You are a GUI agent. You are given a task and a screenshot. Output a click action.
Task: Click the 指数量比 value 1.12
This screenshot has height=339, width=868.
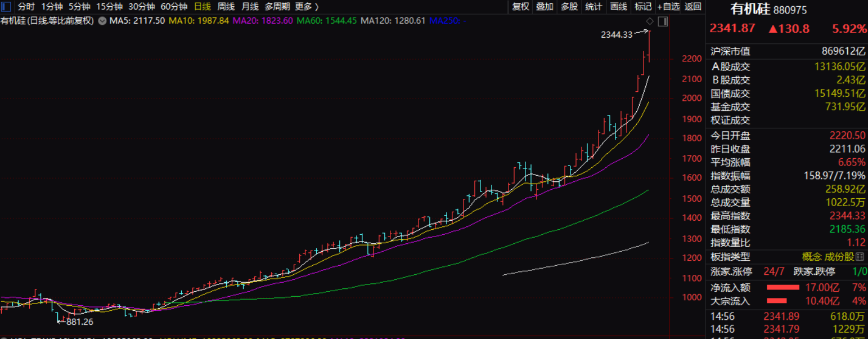coord(857,243)
